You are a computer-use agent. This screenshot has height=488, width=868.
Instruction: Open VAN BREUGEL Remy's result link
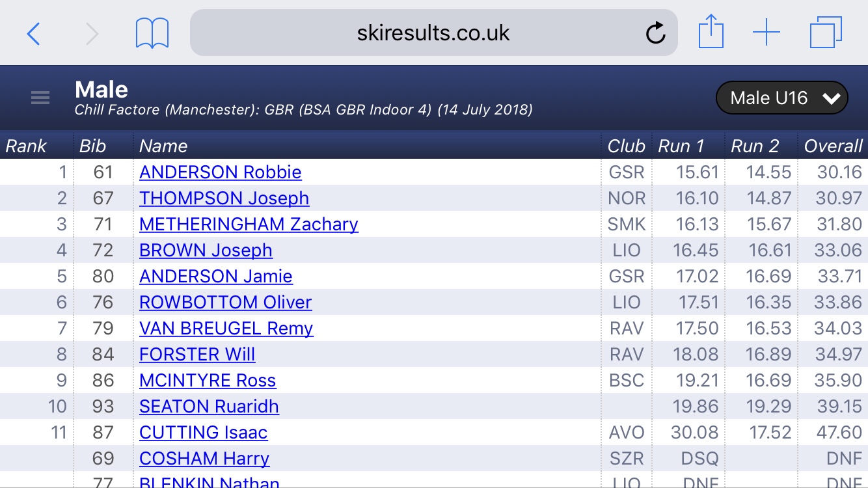pyautogui.click(x=226, y=329)
